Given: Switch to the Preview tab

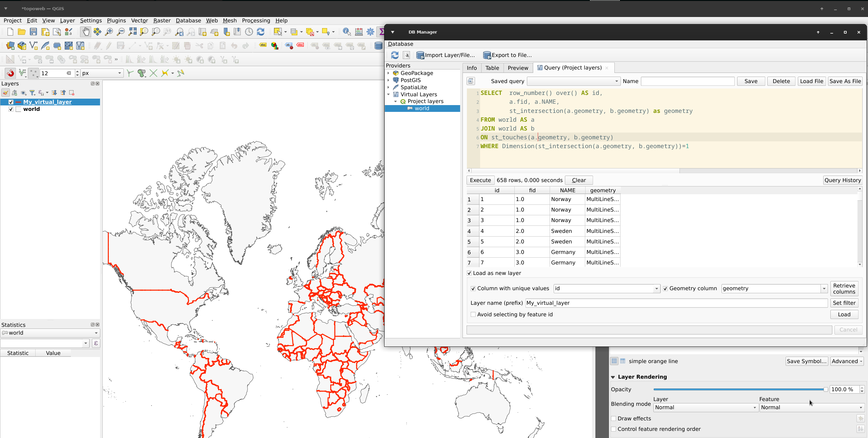Looking at the screenshot, I should pyautogui.click(x=518, y=68).
